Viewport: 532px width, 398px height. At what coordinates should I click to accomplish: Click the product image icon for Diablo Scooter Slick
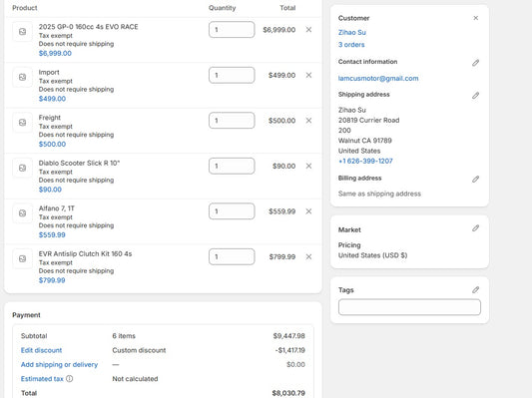click(22, 168)
